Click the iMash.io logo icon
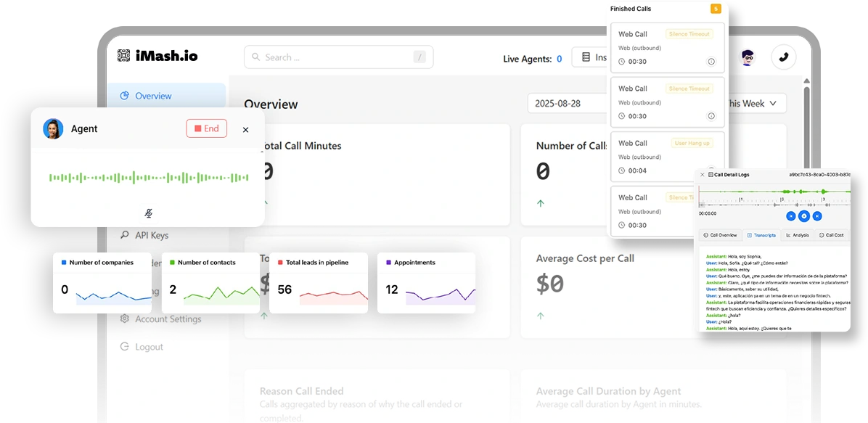The width and height of the screenshot is (868, 423). point(123,56)
